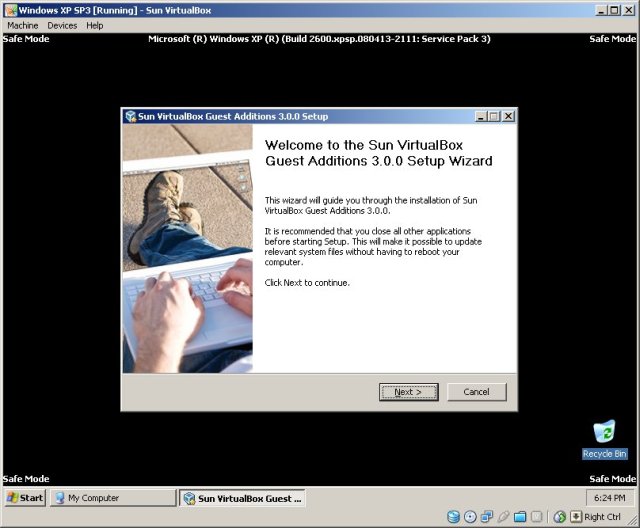This screenshot has height=528, width=640.
Task: Click the hard disk activity status icon
Action: click(453, 517)
